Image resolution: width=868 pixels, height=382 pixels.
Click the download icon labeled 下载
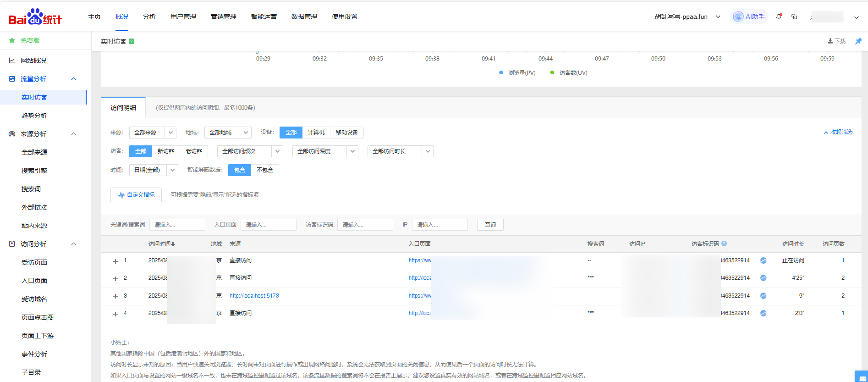830,41
